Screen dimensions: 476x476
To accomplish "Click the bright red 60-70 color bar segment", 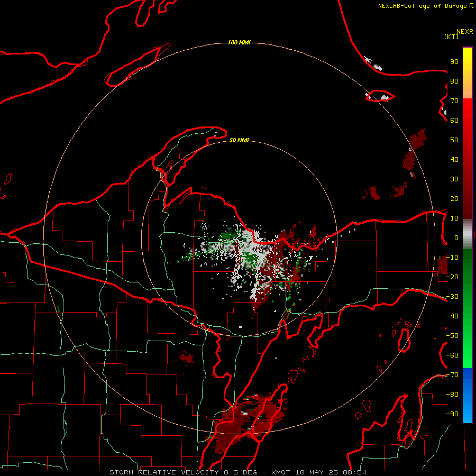I will (467, 109).
